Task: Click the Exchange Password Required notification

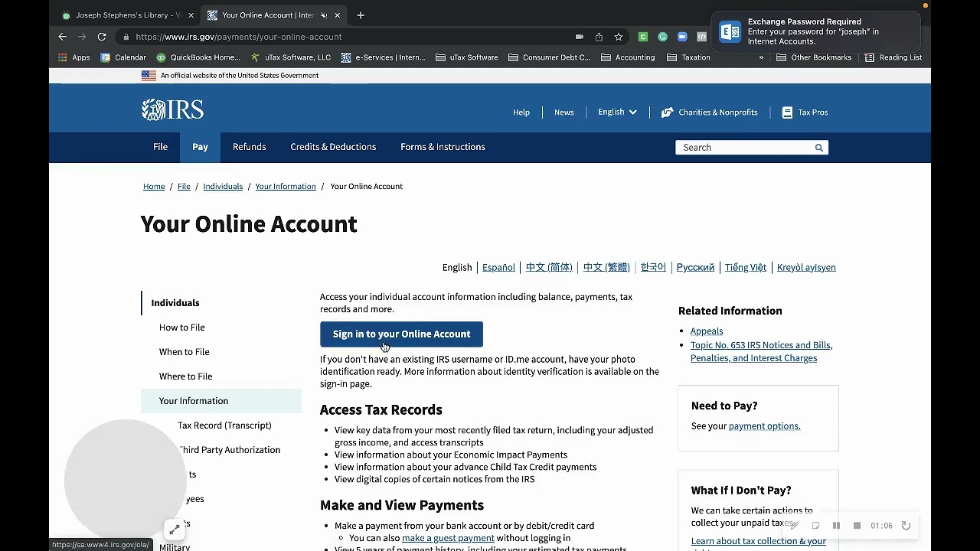Action: tap(815, 31)
